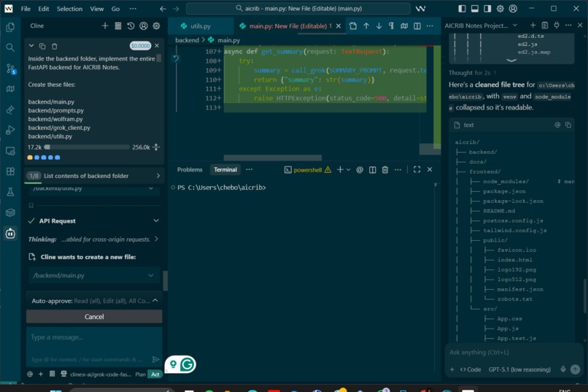Toggle bottom panel layout icon
The height and width of the screenshot is (392, 588).
tap(475, 8)
